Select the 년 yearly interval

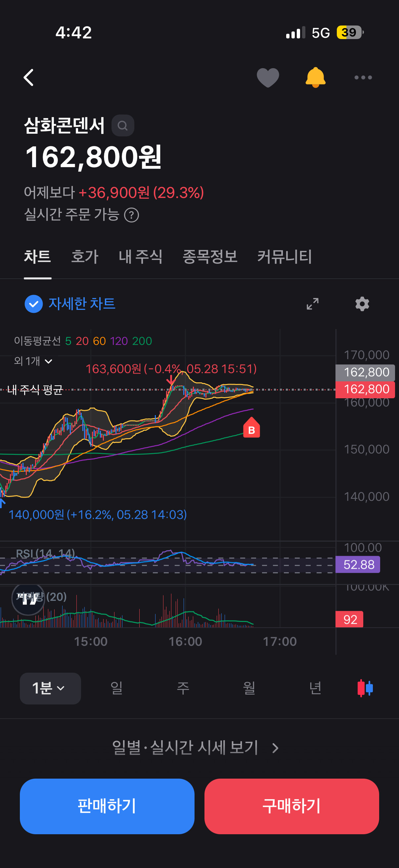[315, 688]
